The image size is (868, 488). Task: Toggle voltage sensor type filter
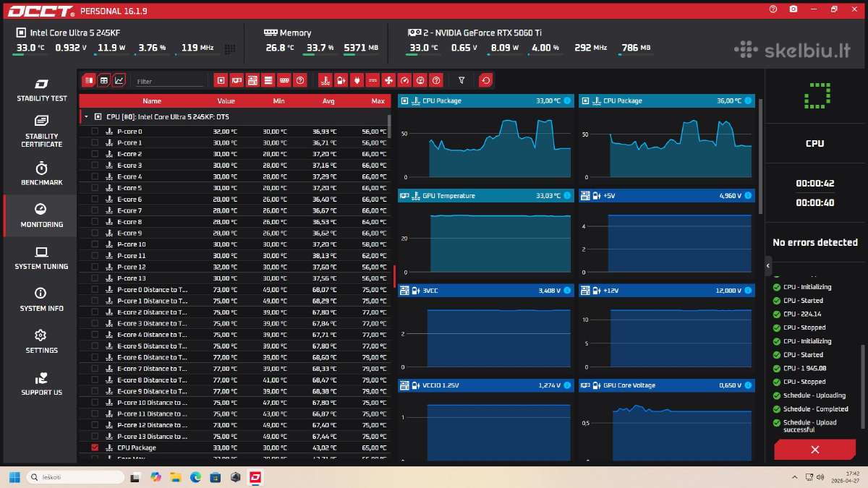point(341,80)
